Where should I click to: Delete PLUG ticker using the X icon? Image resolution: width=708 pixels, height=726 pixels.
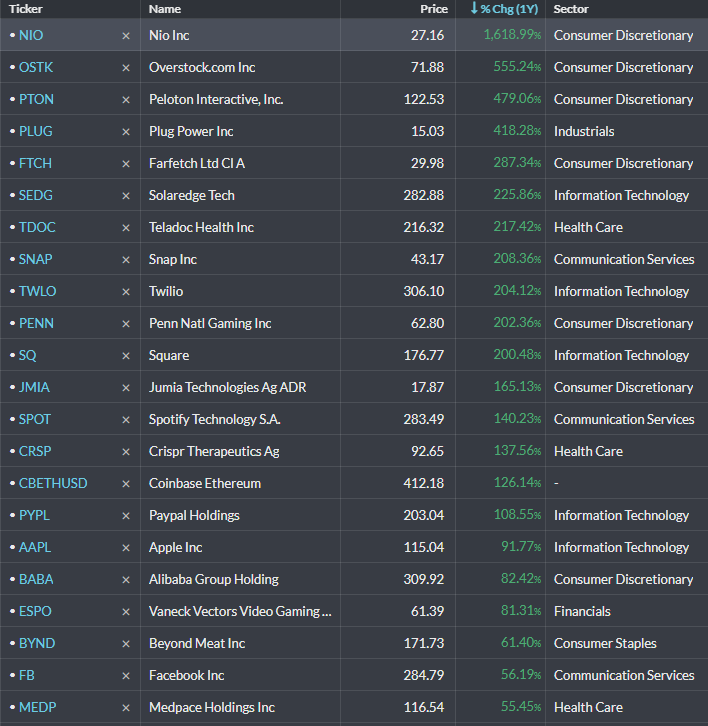click(126, 132)
